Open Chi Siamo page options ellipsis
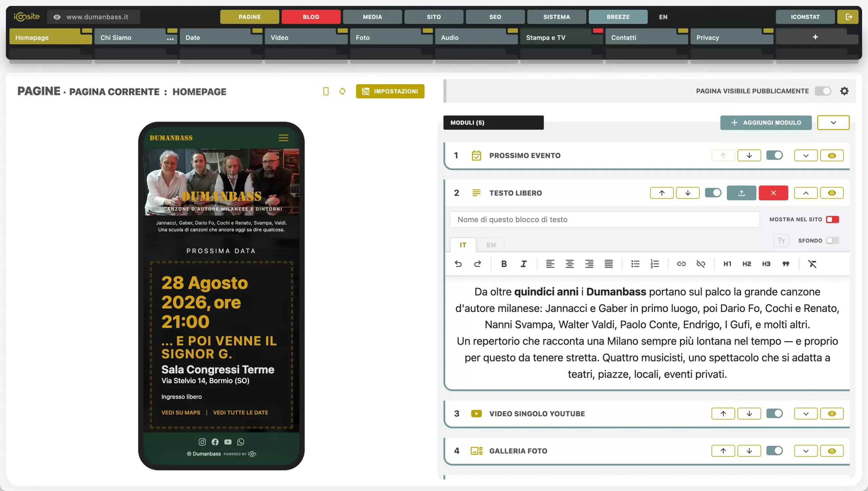The height and width of the screenshot is (491, 868). 170,39
